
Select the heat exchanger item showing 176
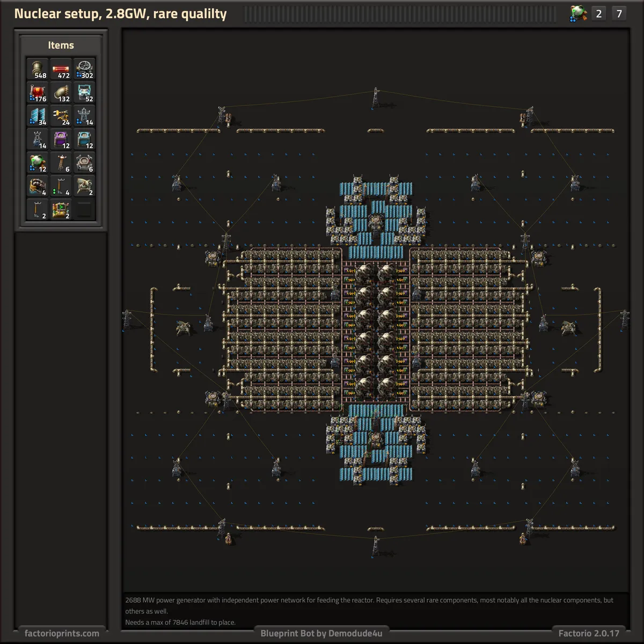(x=38, y=93)
